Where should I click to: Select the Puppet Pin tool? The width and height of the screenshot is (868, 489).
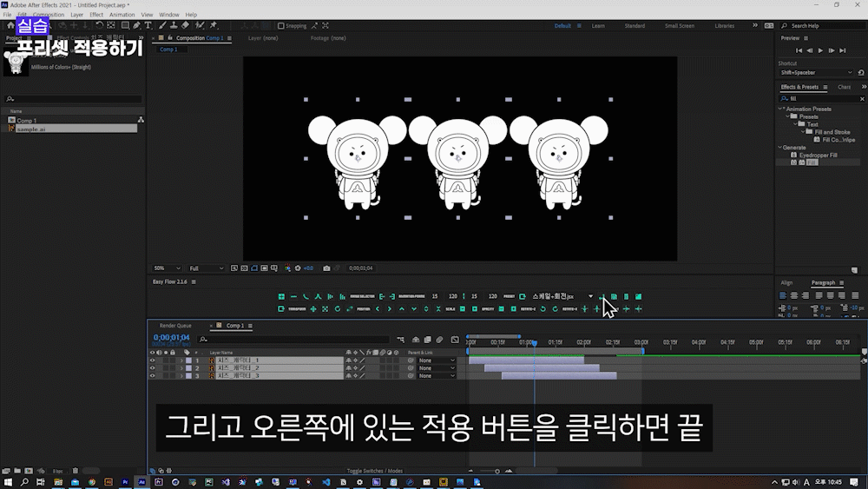tap(214, 25)
